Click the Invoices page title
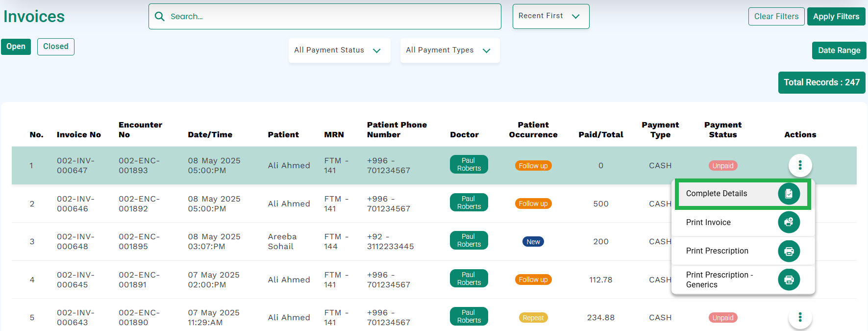Image resolution: width=868 pixels, height=331 pixels. pyautogui.click(x=34, y=17)
